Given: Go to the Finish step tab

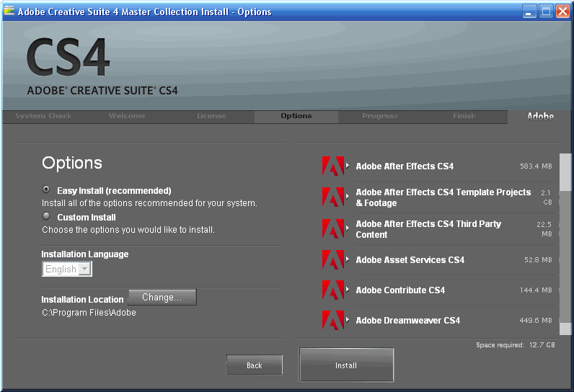Looking at the screenshot, I should 464,116.
